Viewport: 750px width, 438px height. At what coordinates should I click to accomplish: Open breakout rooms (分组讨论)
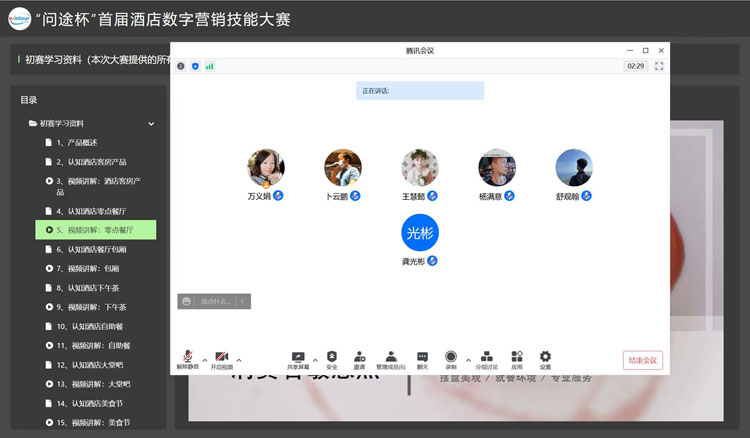486,360
